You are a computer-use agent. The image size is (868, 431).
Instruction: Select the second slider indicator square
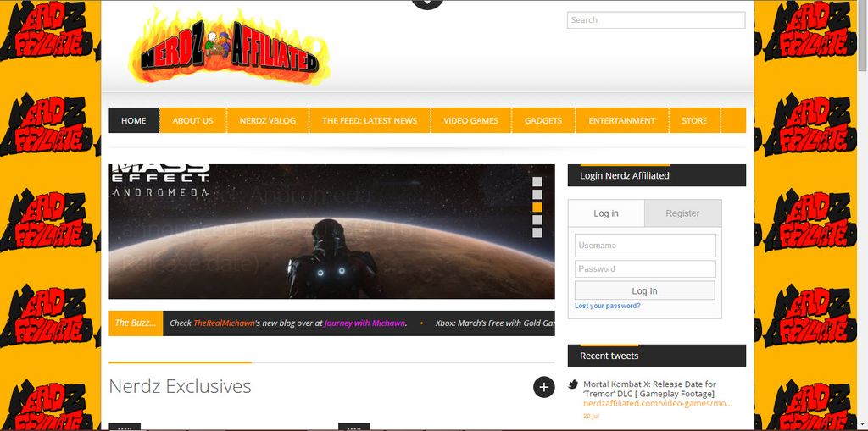537,194
